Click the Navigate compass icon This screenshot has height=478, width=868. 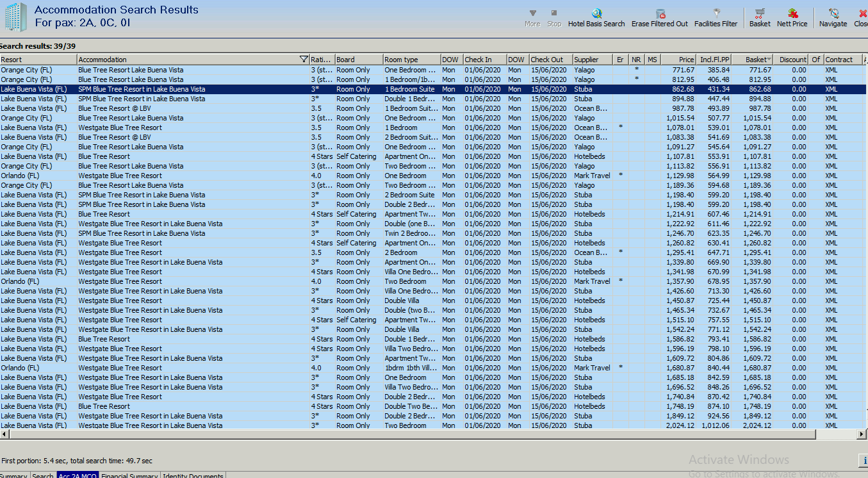click(x=833, y=13)
